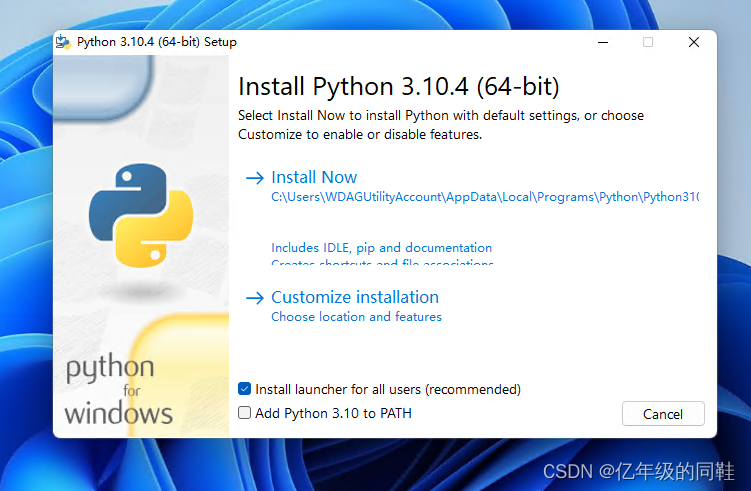This screenshot has height=491, width=751.
Task: Click the 'python for windows' branding text
Action: (118, 388)
